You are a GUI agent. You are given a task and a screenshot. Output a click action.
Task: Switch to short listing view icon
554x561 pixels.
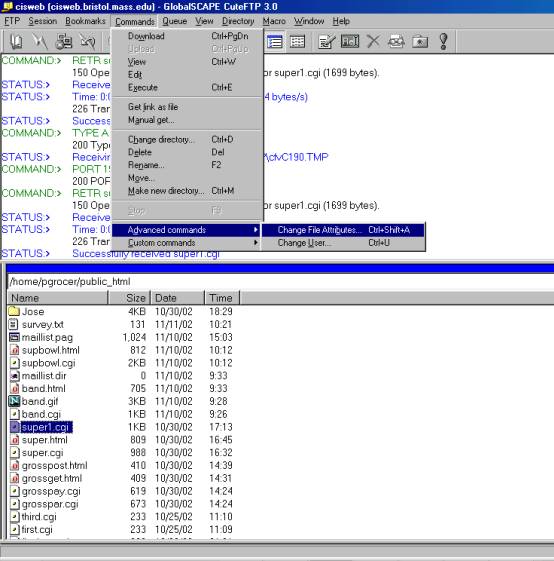[x=297, y=42]
